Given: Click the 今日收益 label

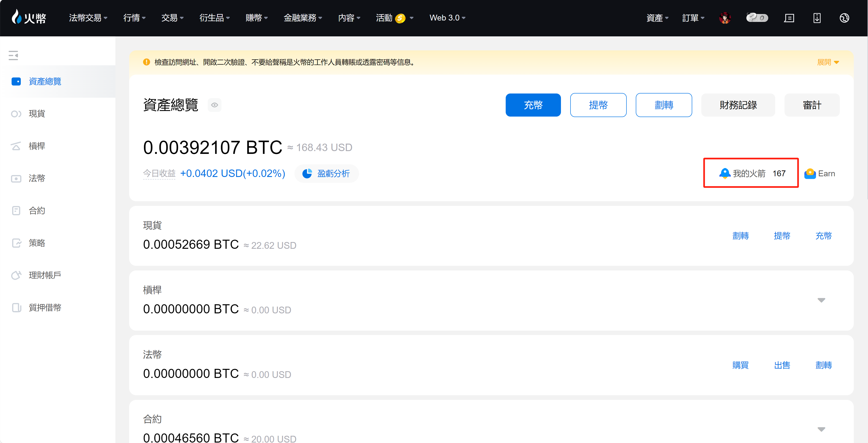Looking at the screenshot, I should coord(159,173).
